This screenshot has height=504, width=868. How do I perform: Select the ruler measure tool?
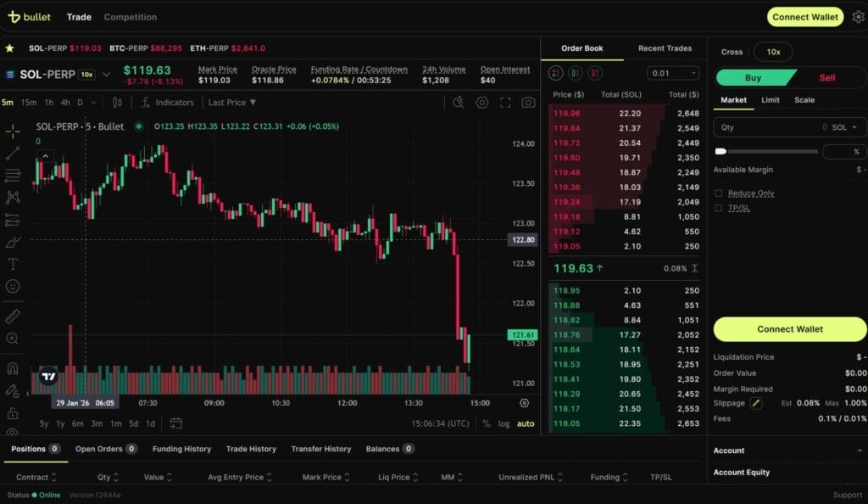(x=13, y=316)
